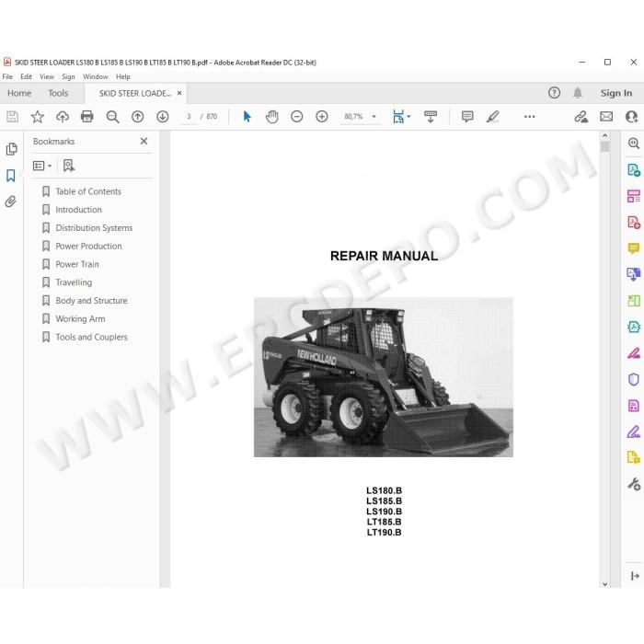Open Tools and Couplers bookmark
The width and height of the screenshot is (644, 644).
pyautogui.click(x=92, y=338)
